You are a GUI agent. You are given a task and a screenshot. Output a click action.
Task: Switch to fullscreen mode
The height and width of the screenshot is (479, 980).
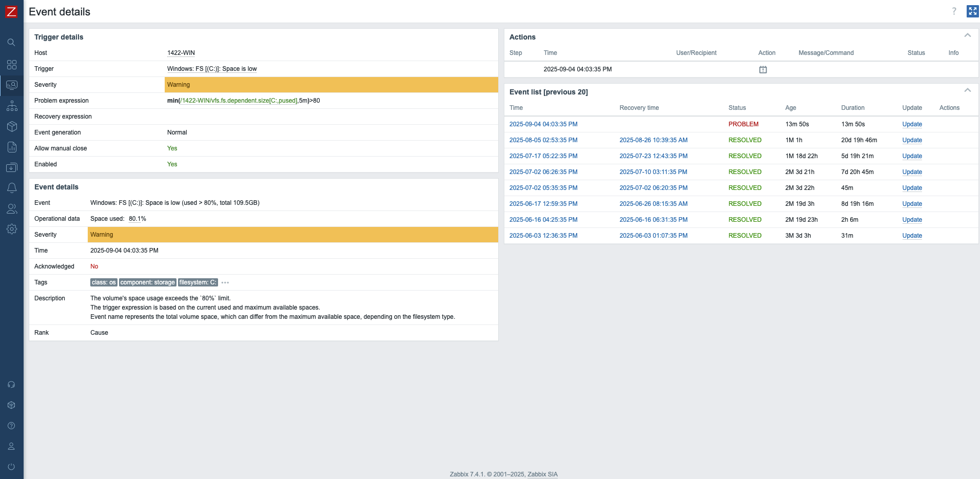coord(972,11)
